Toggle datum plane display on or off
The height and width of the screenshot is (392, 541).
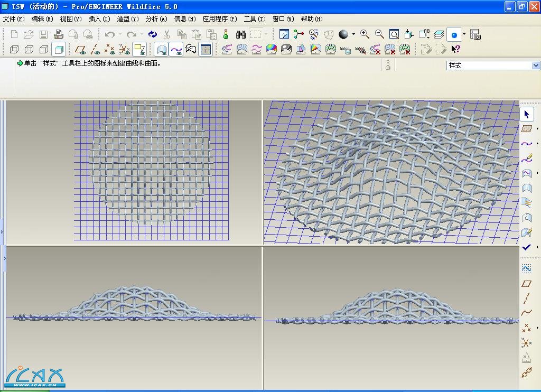(80, 49)
